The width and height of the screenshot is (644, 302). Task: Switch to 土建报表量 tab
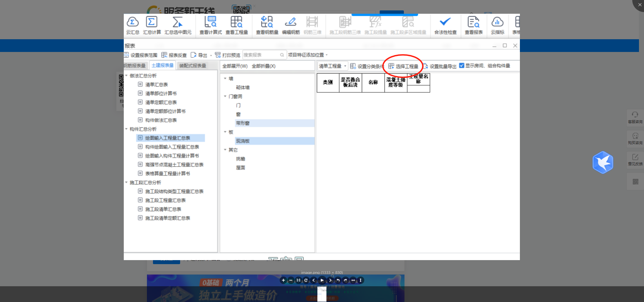click(162, 65)
